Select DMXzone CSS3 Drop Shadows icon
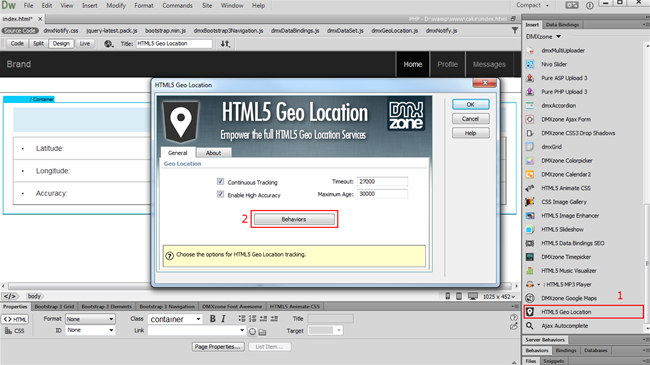 click(x=530, y=133)
